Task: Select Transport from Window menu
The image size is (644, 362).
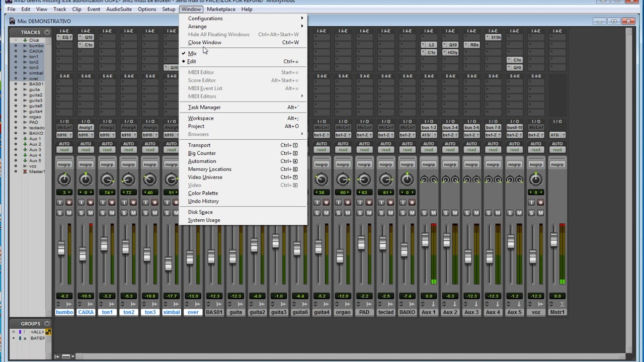Action: pos(243,145)
